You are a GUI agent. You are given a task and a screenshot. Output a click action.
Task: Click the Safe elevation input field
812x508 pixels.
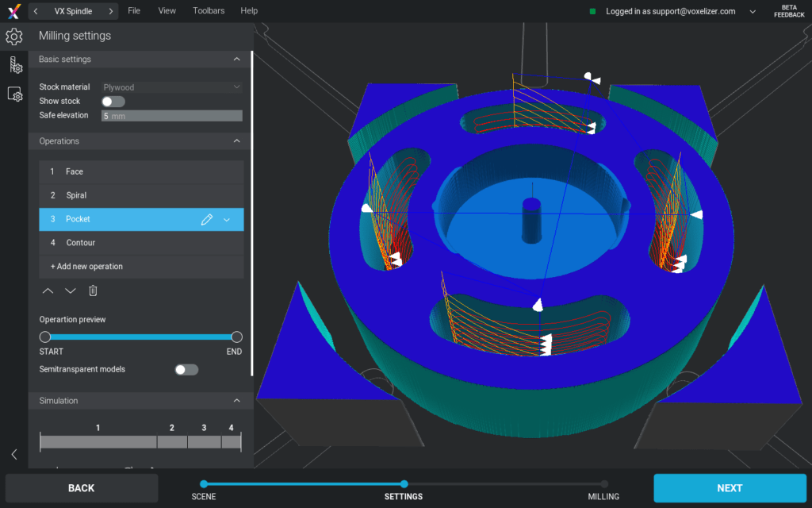pyautogui.click(x=171, y=115)
